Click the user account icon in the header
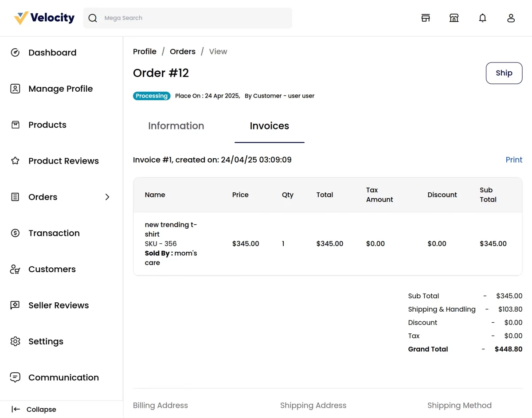Viewport: 532px width, 418px height. 511,18
